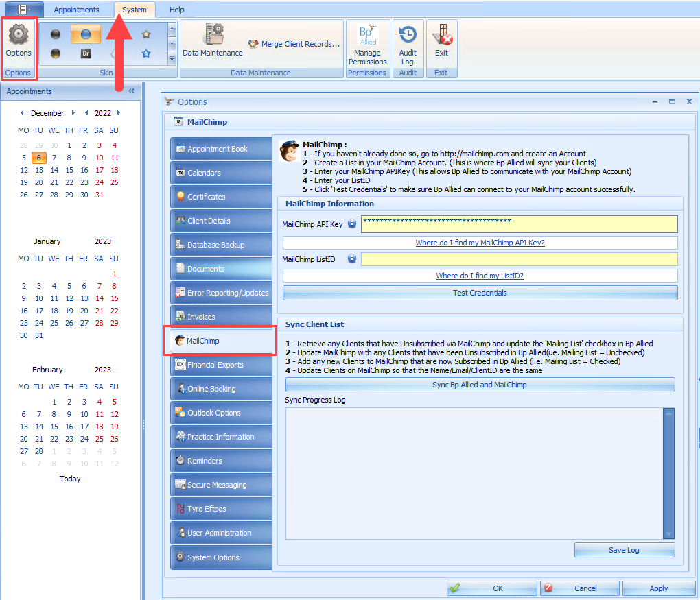Click the Sync Progress Log scrollbar

[x=668, y=473]
